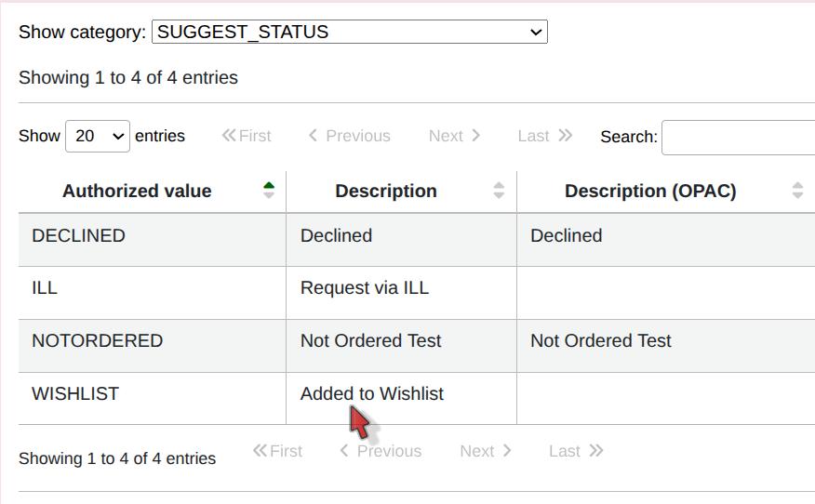
Task: Select the ILL authorized value row
Action: pyautogui.click(x=45, y=288)
